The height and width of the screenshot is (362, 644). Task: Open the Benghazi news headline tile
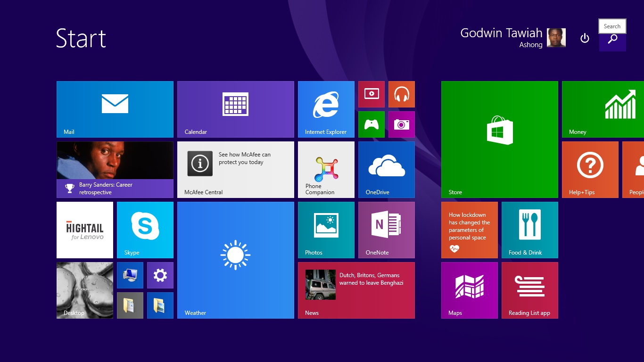(356, 290)
